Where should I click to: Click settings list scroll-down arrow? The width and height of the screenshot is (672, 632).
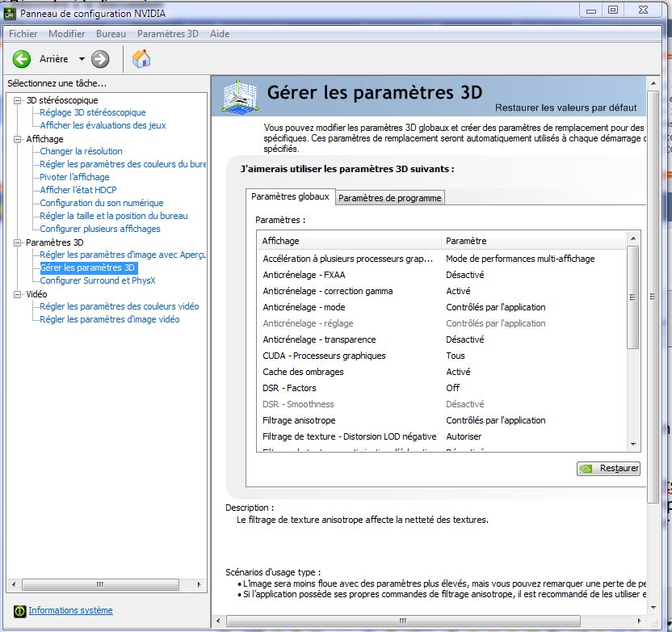point(633,445)
